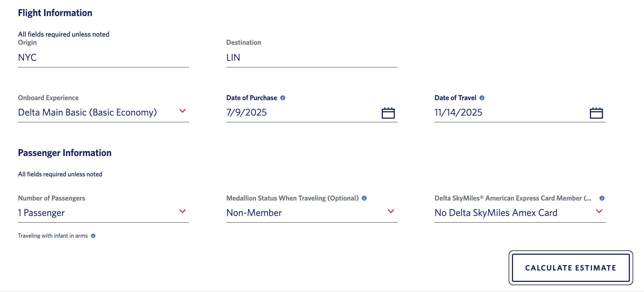Click info icon beside infant in arms

coord(93,236)
